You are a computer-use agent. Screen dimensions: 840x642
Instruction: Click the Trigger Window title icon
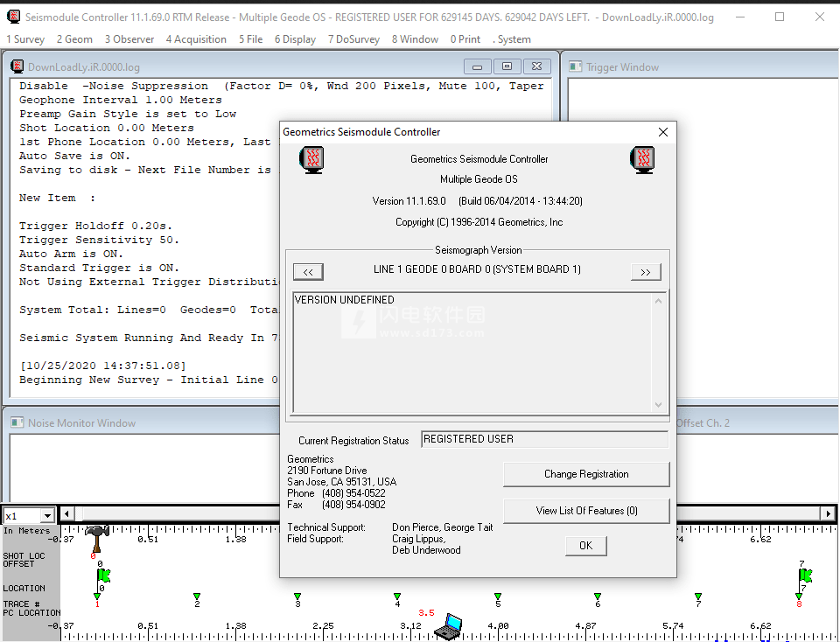(x=575, y=66)
